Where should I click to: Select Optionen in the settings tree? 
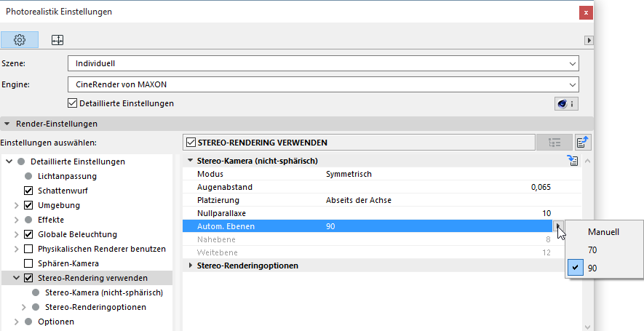point(55,322)
